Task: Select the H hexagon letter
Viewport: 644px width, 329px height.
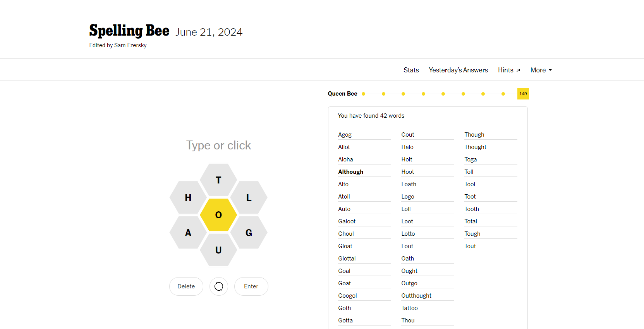Action: pos(188,197)
